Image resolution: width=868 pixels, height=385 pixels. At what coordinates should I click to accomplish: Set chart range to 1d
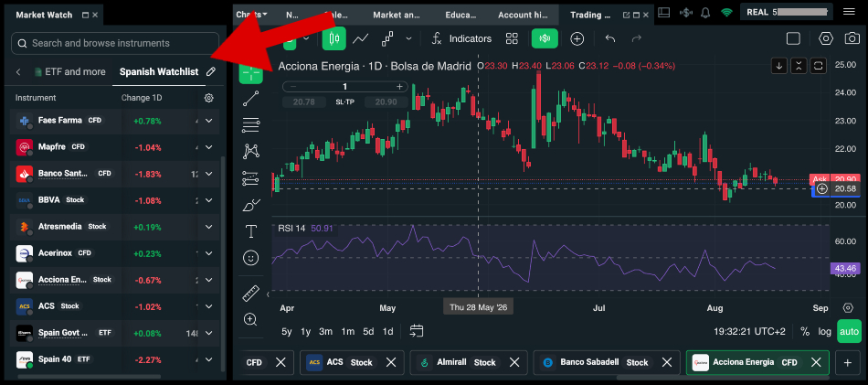pos(387,331)
